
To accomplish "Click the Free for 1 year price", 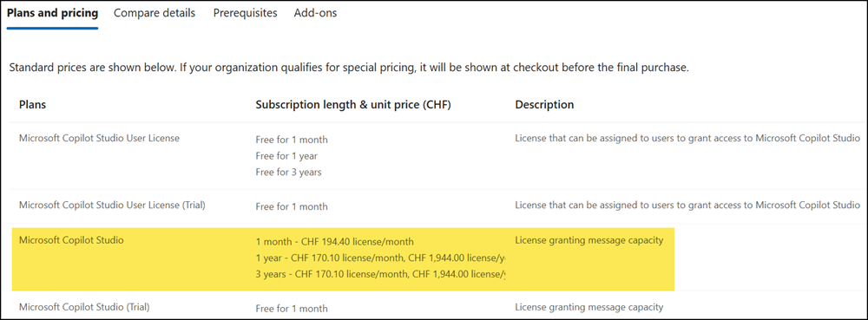I will (286, 156).
